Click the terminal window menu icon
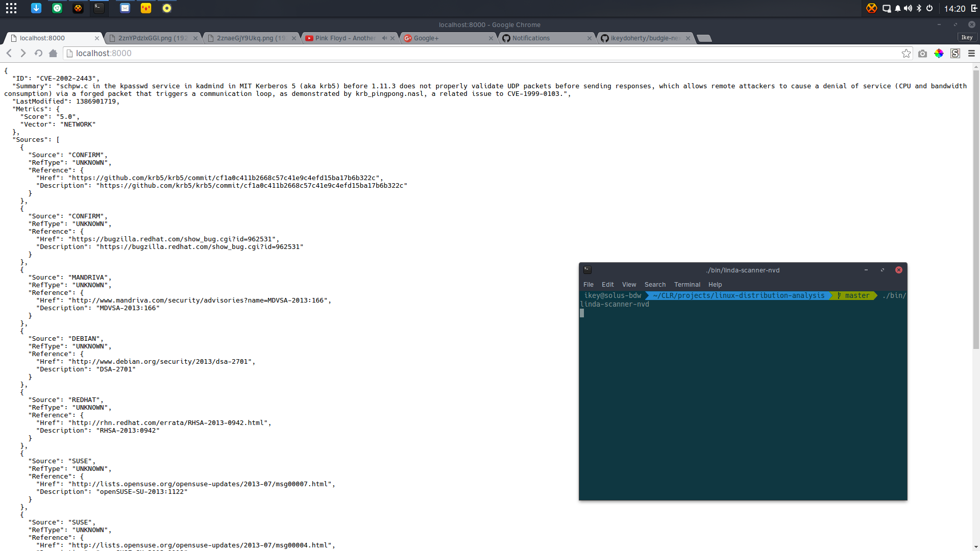Screen dimensions: 980x551 [x=587, y=270]
